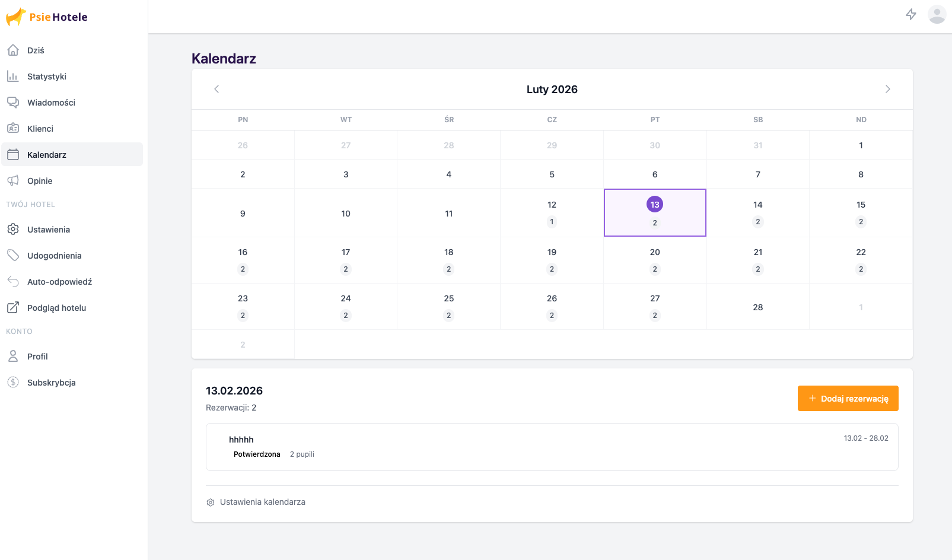Open Auto-odpowiedź settings page
Viewport: 952px width, 560px height.
(59, 282)
